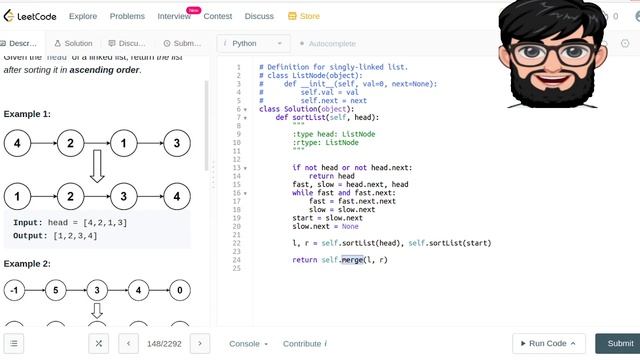This screenshot has width=640, height=360.
Task: Collapse code fold at line 6
Action: coord(245,109)
